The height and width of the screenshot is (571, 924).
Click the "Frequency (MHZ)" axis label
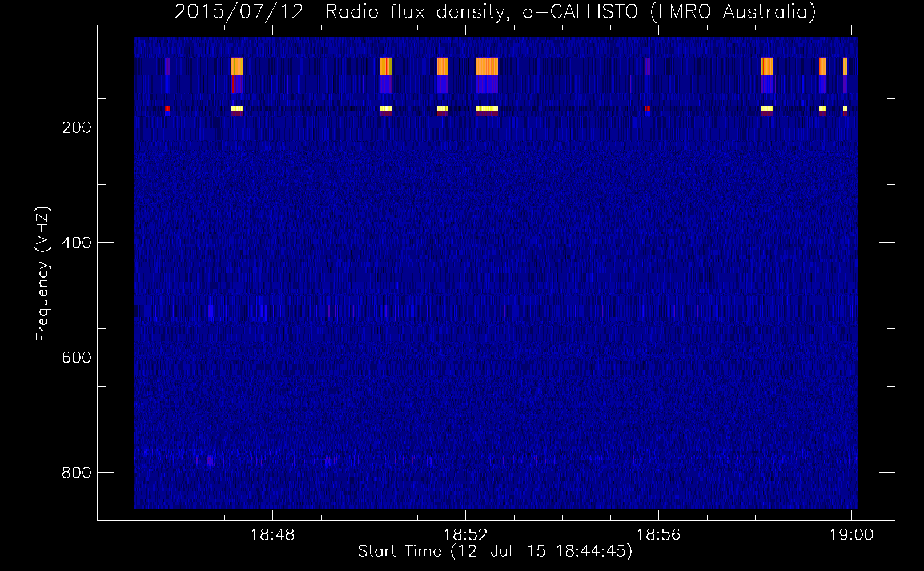pyautogui.click(x=43, y=274)
